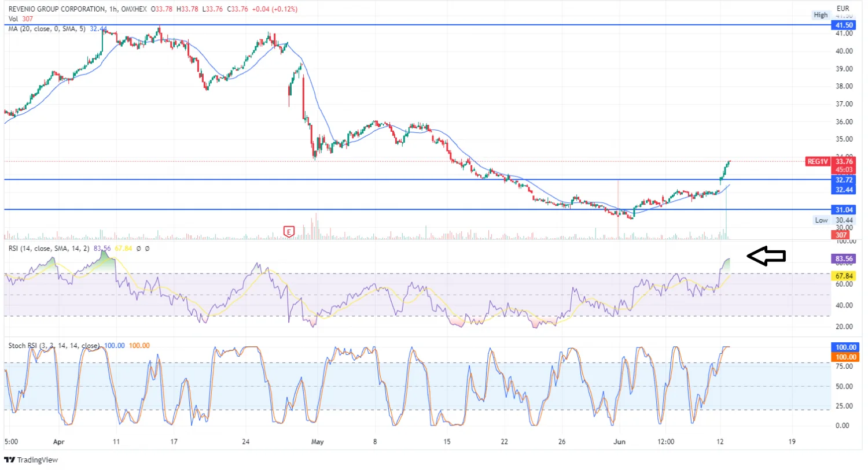The height and width of the screenshot is (470, 868).
Task: Click the REG1V red symbol tag
Action: pos(817,162)
